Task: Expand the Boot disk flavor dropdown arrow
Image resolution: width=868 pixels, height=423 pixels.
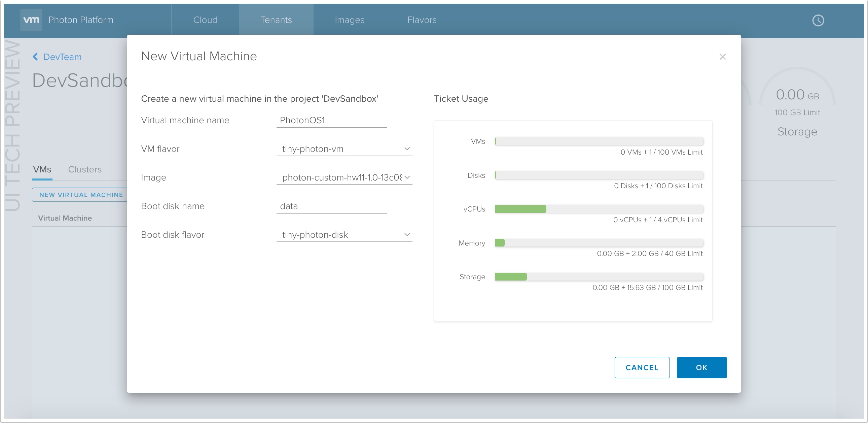Action: pyautogui.click(x=407, y=235)
